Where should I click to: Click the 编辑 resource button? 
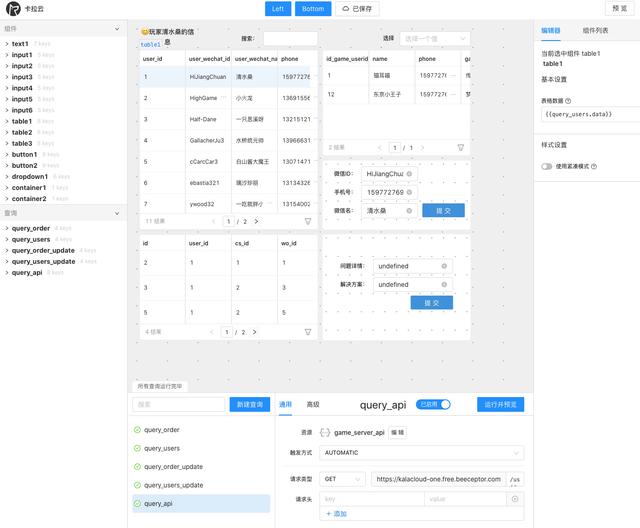point(398,433)
